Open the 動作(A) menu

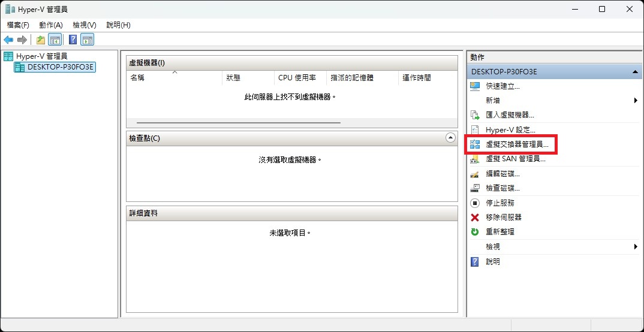click(x=51, y=25)
